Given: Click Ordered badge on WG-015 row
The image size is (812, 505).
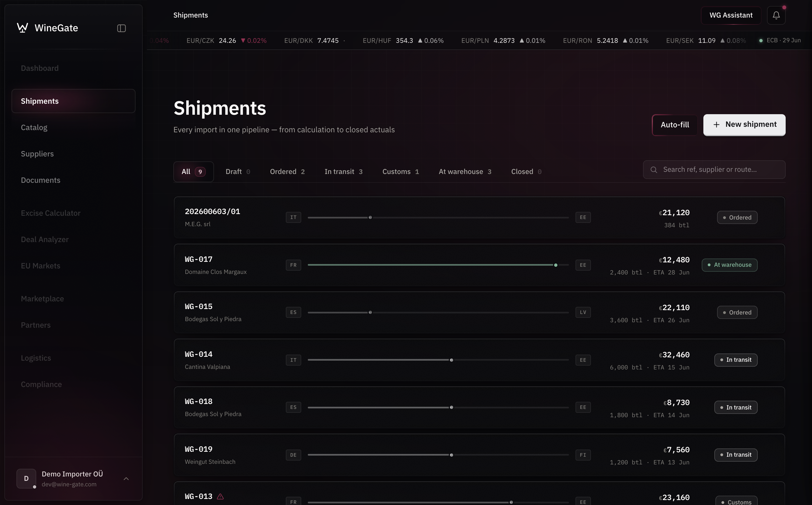Looking at the screenshot, I should coord(737,313).
